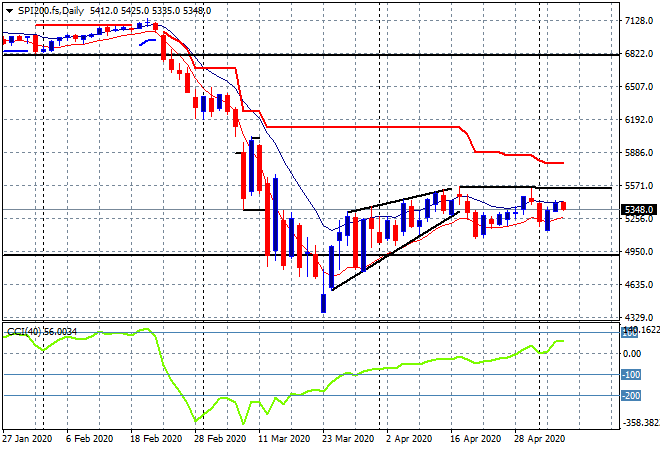Click the 4329.0 price axis value
660x450 pixels.
[639, 317]
